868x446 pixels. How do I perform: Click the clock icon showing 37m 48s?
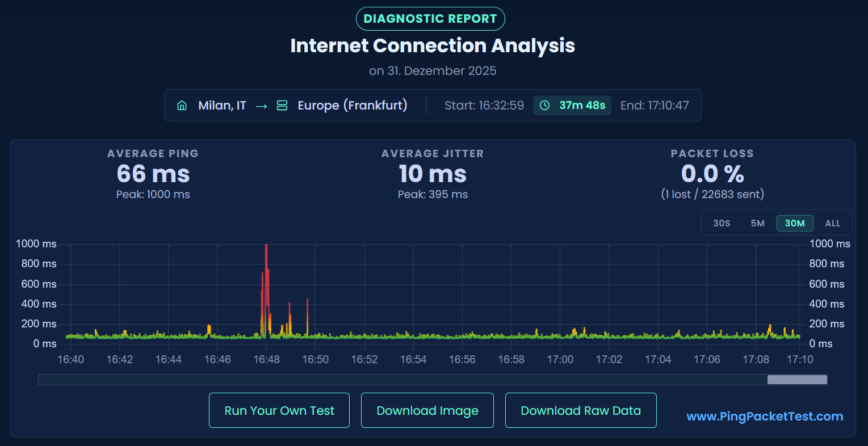coord(545,105)
